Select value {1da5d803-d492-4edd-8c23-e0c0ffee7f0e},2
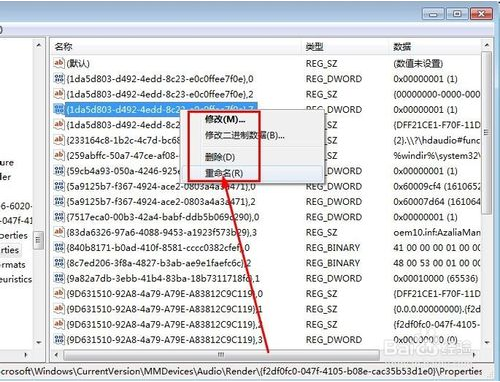500x382 pixels. tap(160, 94)
